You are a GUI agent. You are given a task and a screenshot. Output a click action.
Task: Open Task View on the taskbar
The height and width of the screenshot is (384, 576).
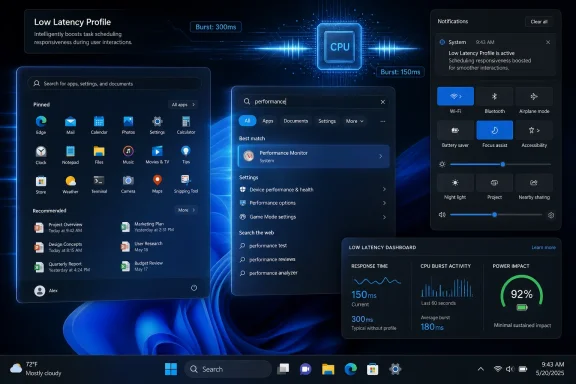283,369
